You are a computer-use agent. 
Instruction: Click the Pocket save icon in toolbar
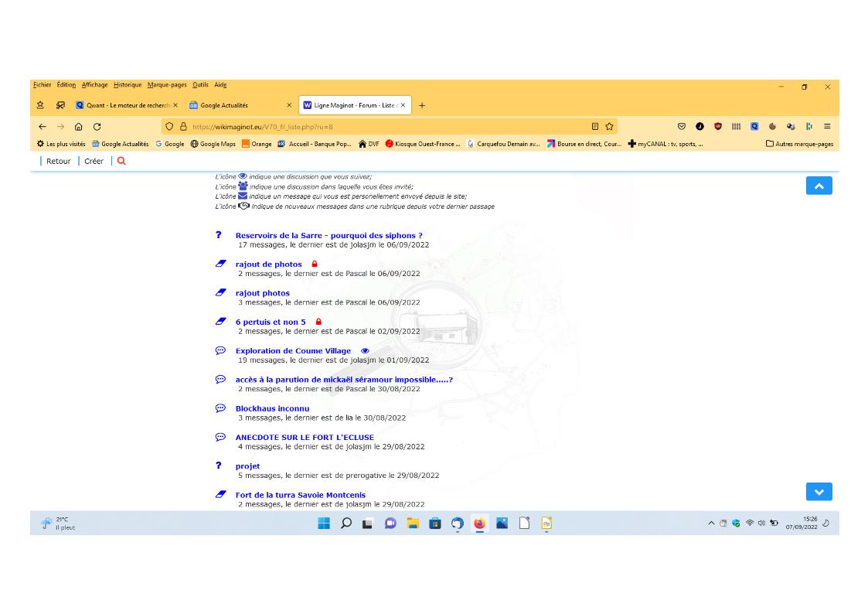(x=681, y=127)
